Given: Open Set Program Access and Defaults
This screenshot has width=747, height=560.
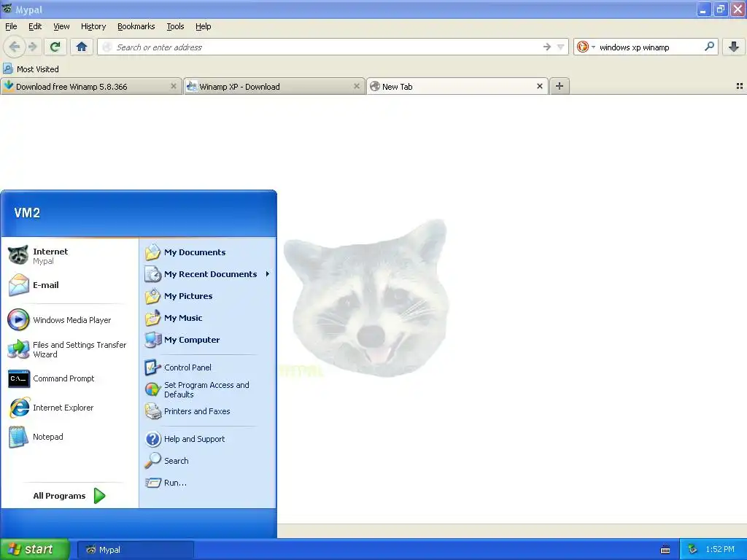Looking at the screenshot, I should pyautogui.click(x=207, y=389).
